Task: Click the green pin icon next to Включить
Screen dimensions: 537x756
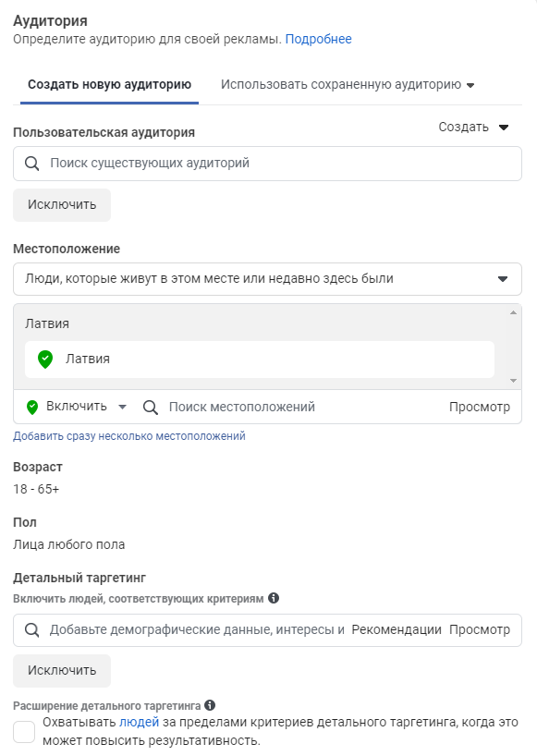Action: [32, 407]
